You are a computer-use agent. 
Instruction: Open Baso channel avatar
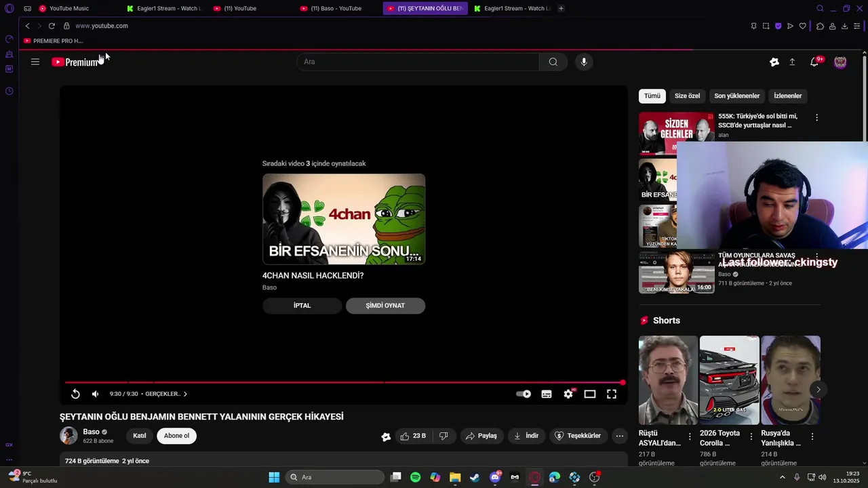click(x=68, y=436)
